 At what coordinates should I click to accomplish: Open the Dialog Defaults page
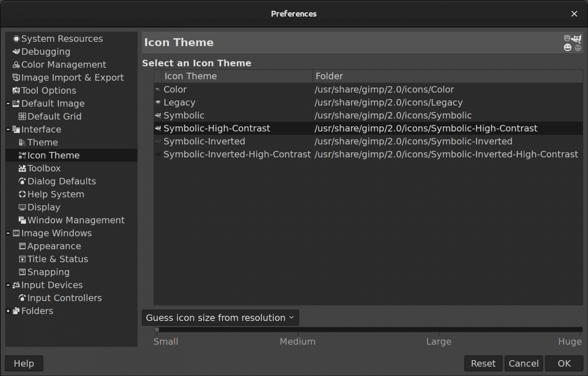(61, 181)
